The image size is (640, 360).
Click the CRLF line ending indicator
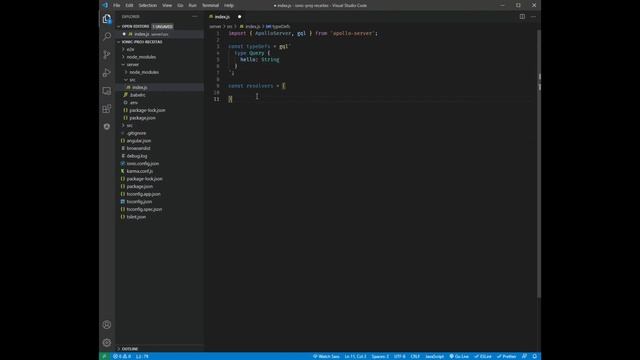(415, 356)
